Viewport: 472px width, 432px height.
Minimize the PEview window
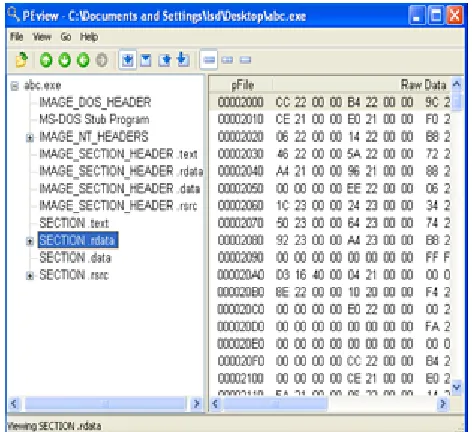click(x=417, y=15)
